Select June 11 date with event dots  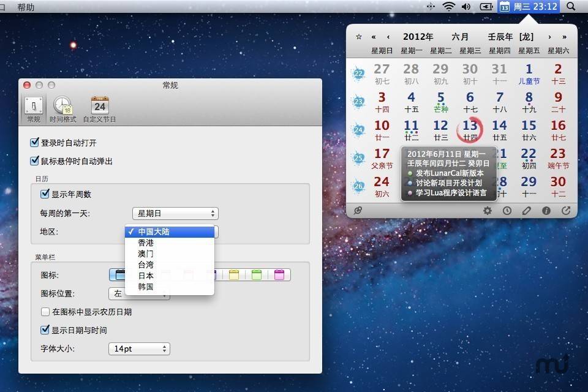click(x=411, y=130)
